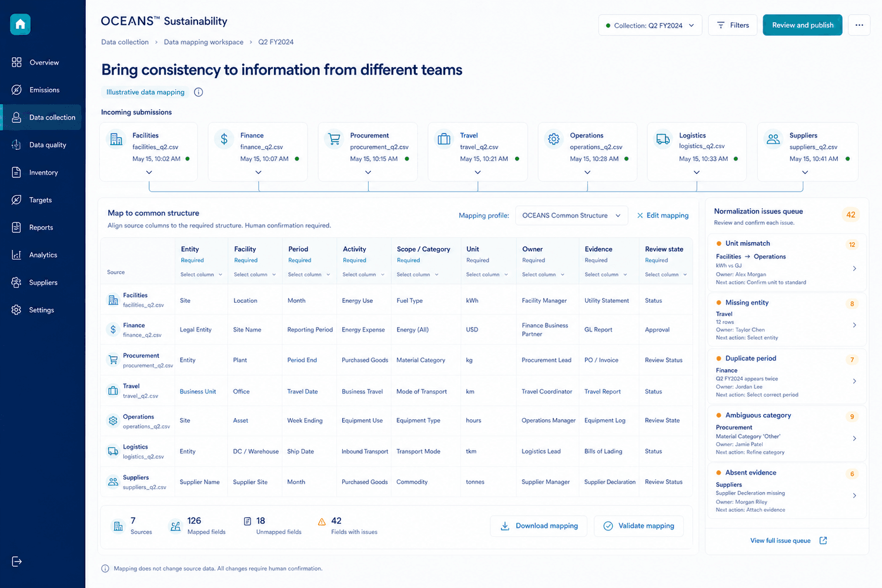Click the home logo icon
Viewport: 882px width, 588px height.
click(20, 24)
